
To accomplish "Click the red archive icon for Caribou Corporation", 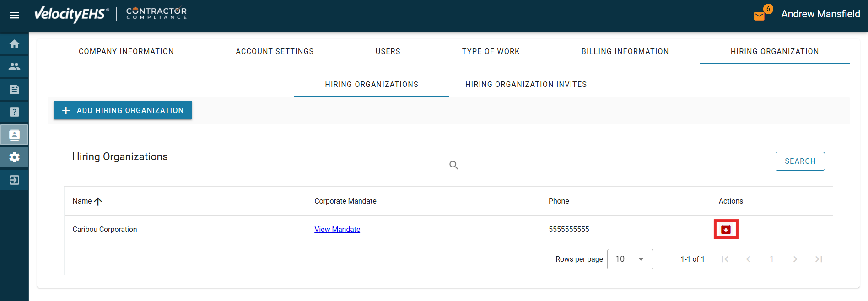I will (726, 229).
